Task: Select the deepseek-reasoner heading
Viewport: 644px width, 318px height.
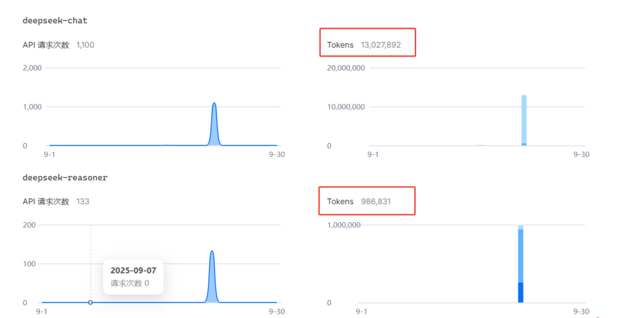Action: [x=64, y=178]
